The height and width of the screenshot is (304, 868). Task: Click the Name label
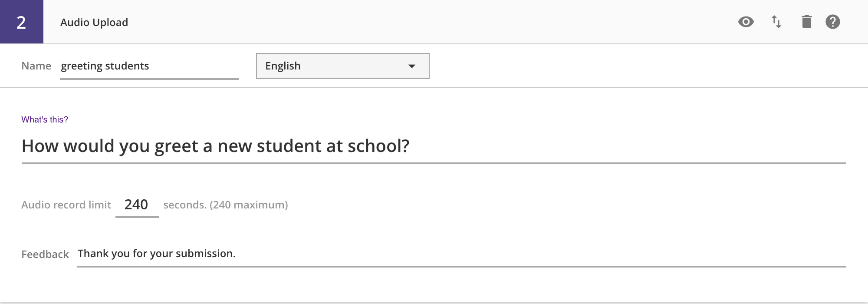[36, 66]
